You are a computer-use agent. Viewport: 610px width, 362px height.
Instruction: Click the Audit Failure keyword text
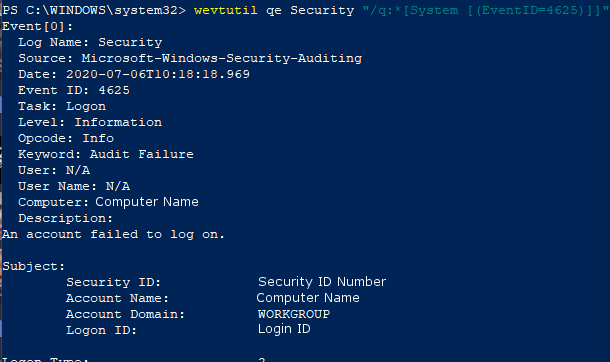[x=142, y=154]
